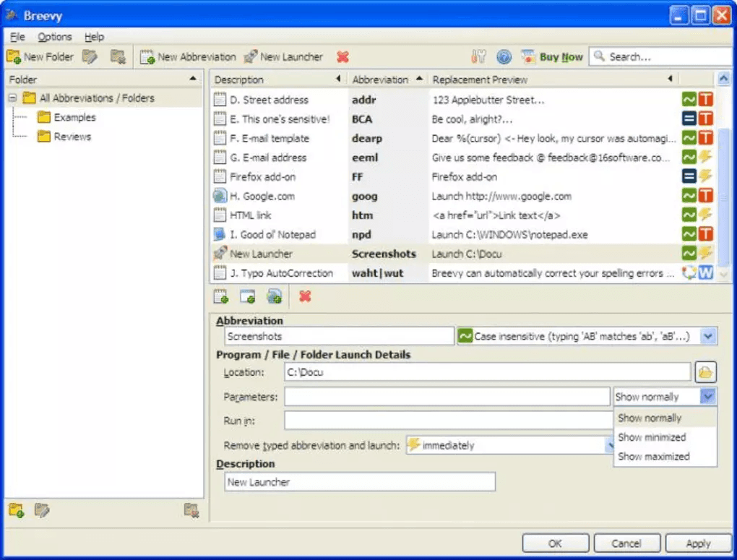737x560 pixels.
Task: Click the Description field containing New Launcher
Action: point(360,482)
